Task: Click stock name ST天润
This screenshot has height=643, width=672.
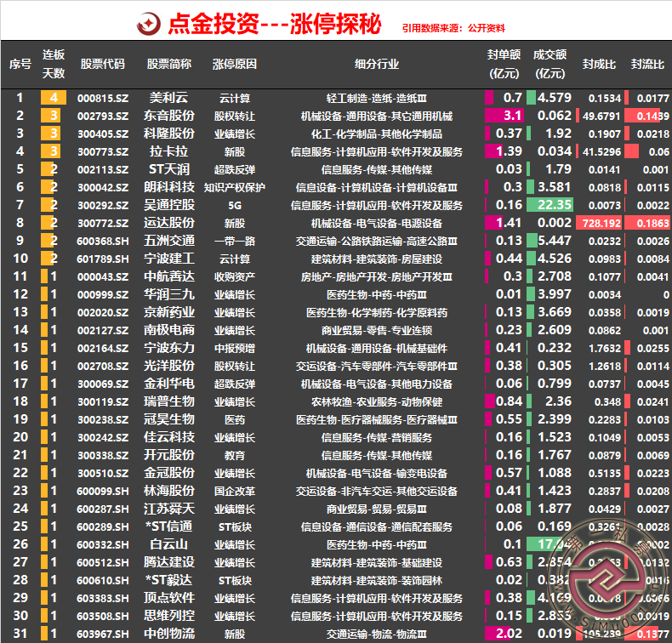Action: point(169,169)
